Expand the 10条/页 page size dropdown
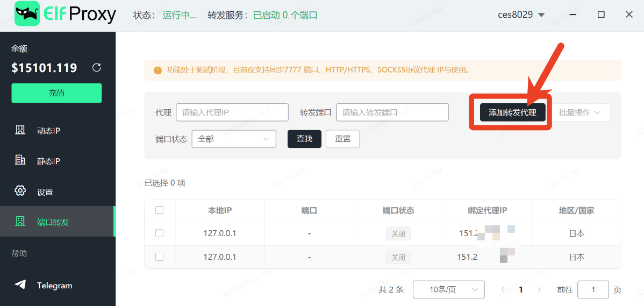Viewport: 644px width, 306px height. pos(448,290)
